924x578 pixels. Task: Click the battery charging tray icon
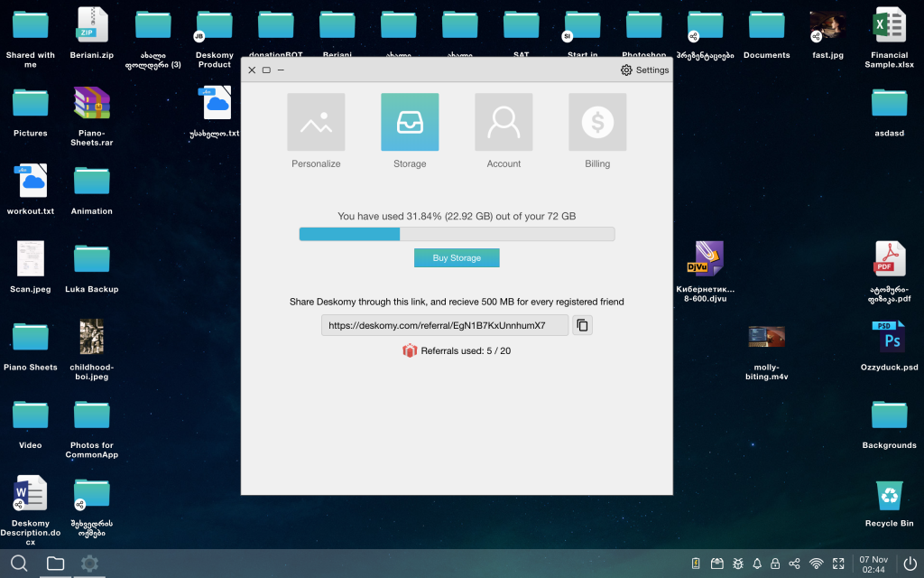coord(696,564)
